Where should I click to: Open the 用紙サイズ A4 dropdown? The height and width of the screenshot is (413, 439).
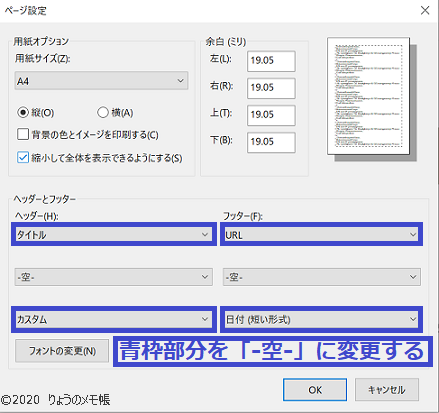pyautogui.click(x=101, y=81)
